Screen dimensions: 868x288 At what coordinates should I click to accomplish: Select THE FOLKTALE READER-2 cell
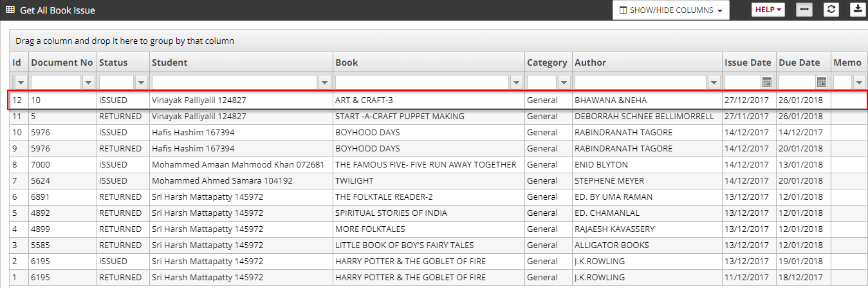point(429,197)
